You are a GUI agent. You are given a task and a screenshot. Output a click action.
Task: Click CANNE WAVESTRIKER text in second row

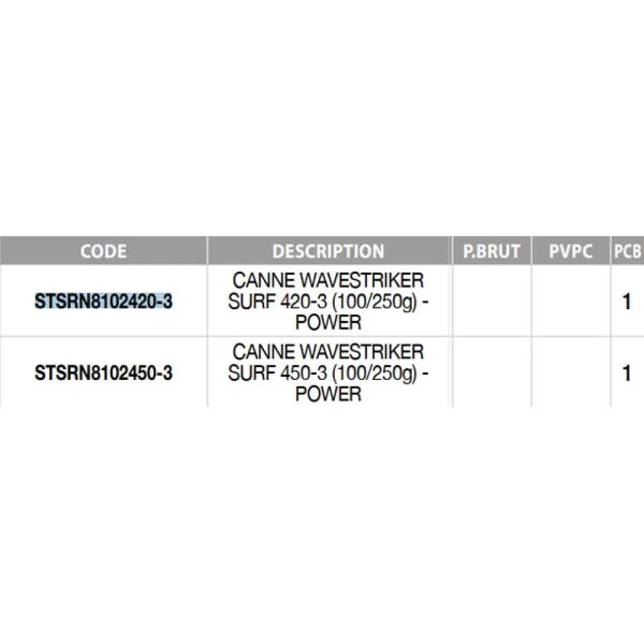tap(328, 352)
